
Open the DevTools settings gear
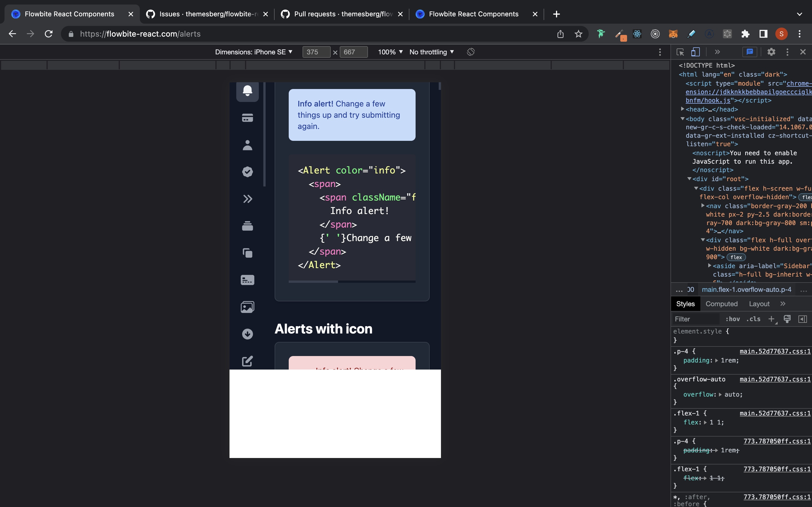coord(771,52)
